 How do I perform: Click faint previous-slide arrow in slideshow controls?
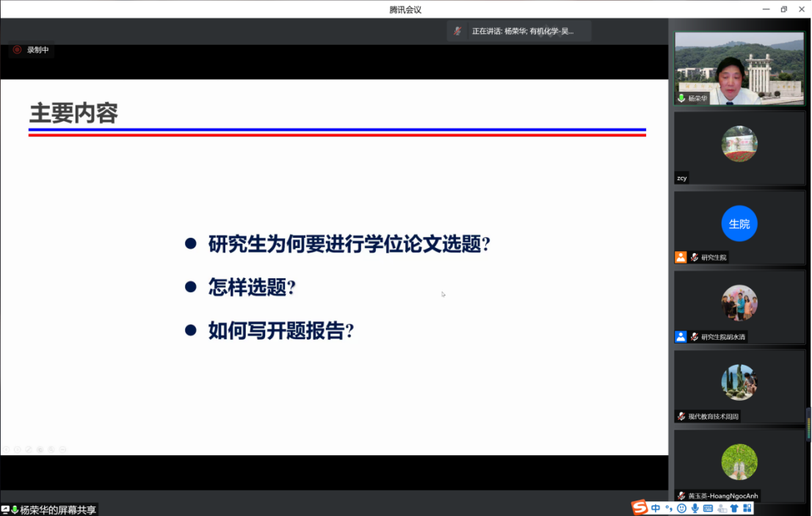tap(6, 450)
